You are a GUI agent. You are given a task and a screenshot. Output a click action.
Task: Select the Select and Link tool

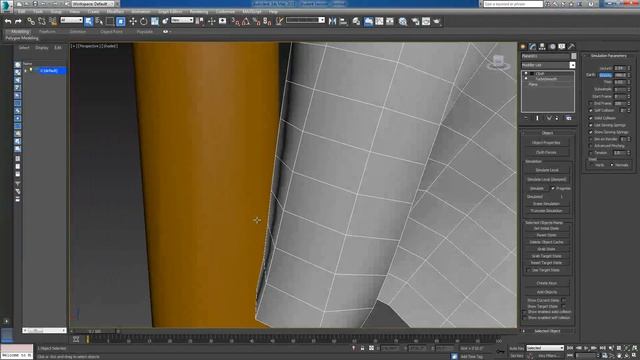point(31,21)
